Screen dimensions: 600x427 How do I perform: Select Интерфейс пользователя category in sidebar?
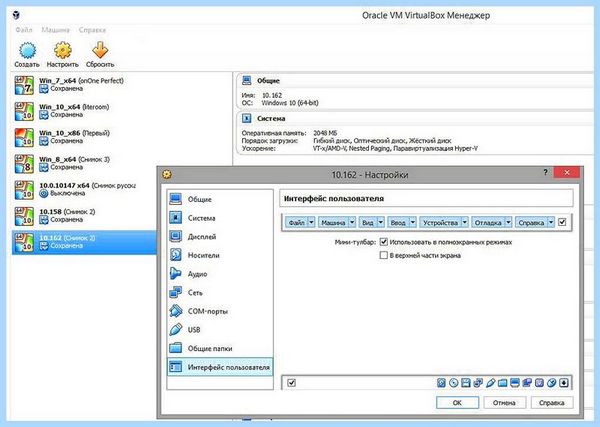[220, 367]
